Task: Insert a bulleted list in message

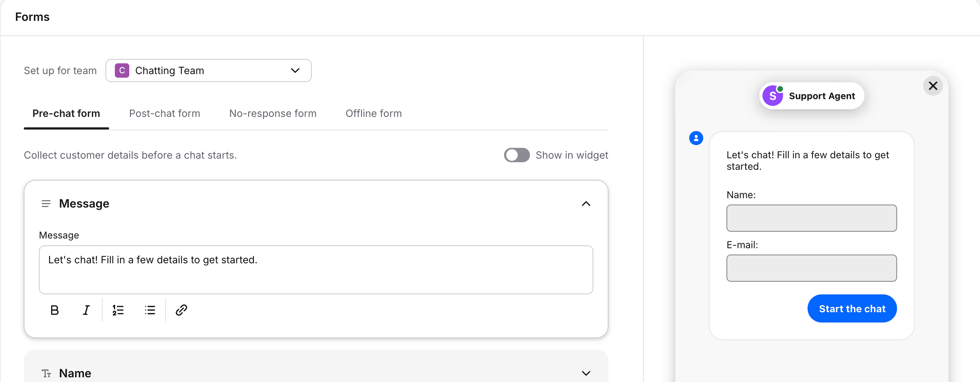Action: coord(150,310)
